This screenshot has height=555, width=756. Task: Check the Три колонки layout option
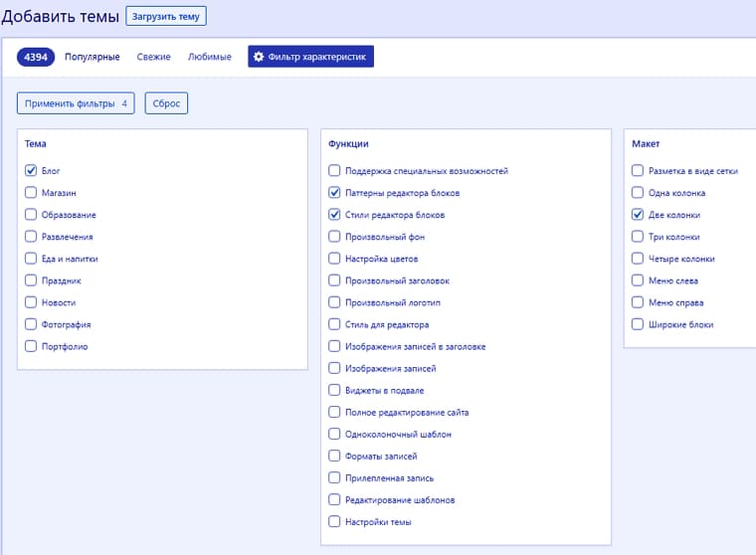point(638,237)
